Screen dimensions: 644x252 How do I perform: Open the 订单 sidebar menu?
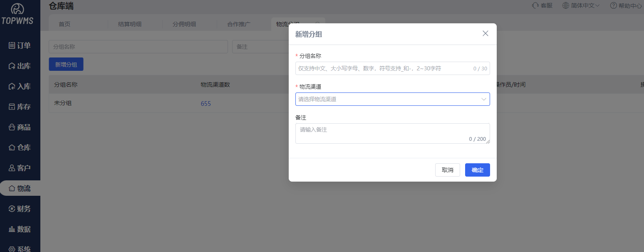[20, 45]
